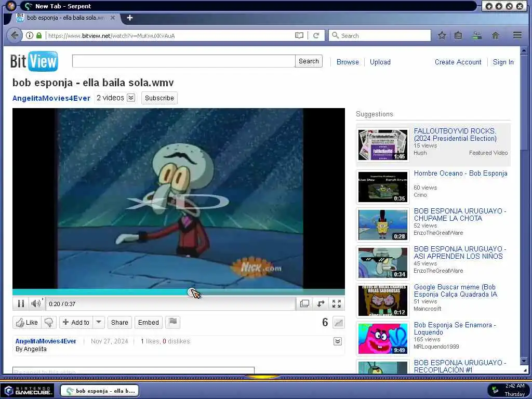Image resolution: width=532 pixels, height=399 pixels.
Task: Open FALLOUTBOYVID ROCKS suggested video title
Action: (455, 135)
